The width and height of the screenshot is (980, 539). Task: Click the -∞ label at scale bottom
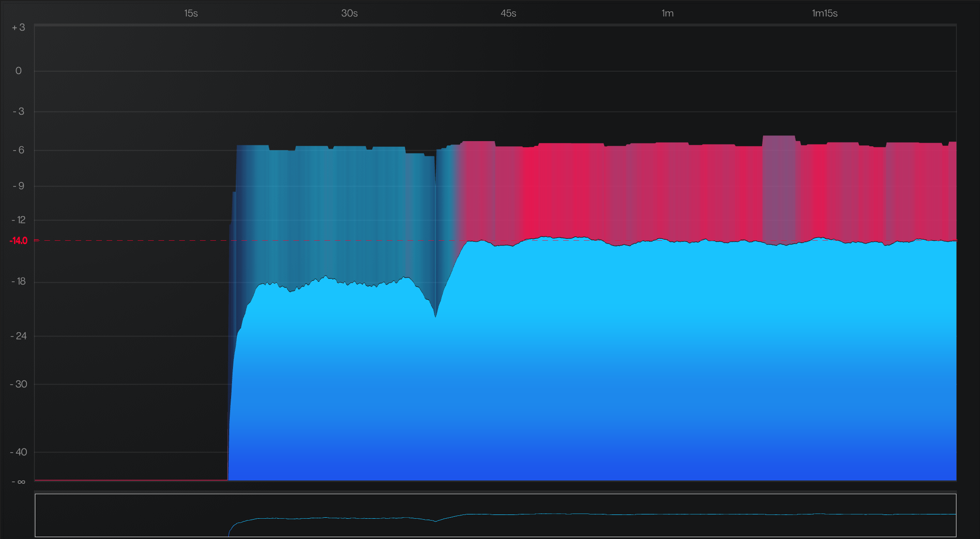[x=18, y=482]
